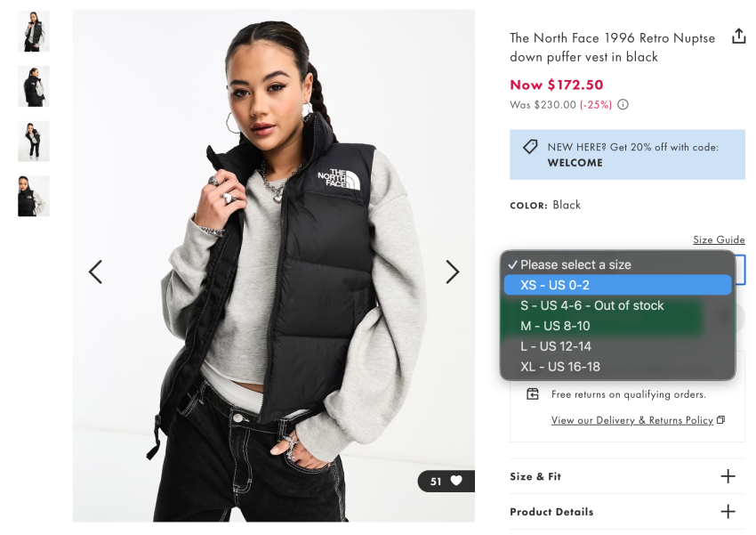Select XL - US 16-18 option
Image resolution: width=756 pixels, height=535 pixels.
(617, 366)
